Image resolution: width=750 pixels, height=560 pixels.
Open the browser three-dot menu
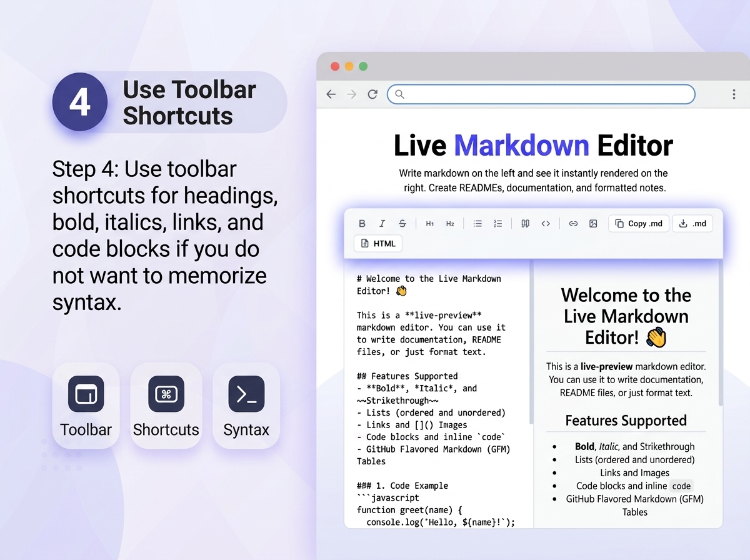(x=734, y=94)
